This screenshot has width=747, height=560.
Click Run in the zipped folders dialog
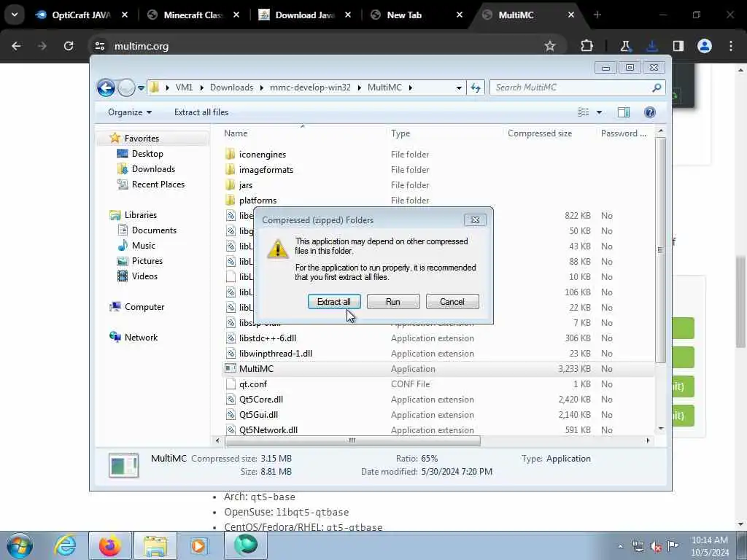pyautogui.click(x=393, y=301)
